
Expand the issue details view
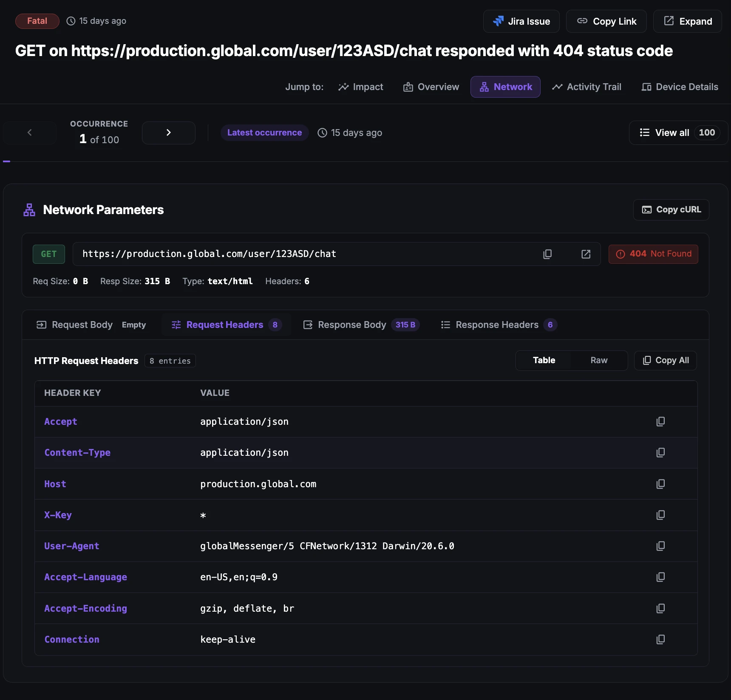coord(688,21)
